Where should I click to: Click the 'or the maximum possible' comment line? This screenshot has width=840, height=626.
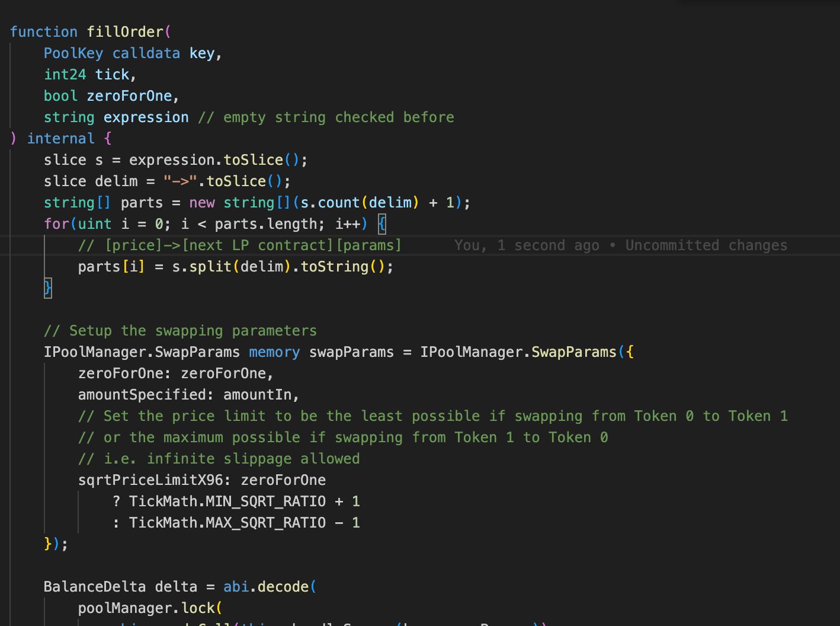coord(343,437)
